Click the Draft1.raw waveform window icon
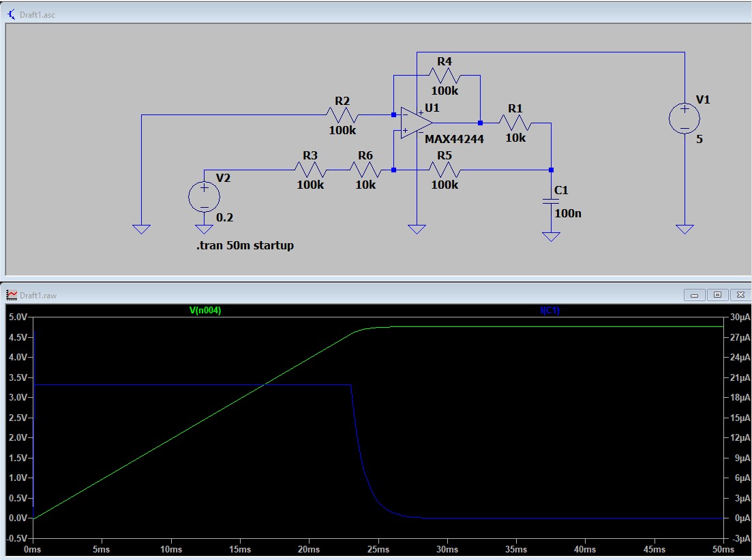The image size is (752, 560). pyautogui.click(x=12, y=295)
